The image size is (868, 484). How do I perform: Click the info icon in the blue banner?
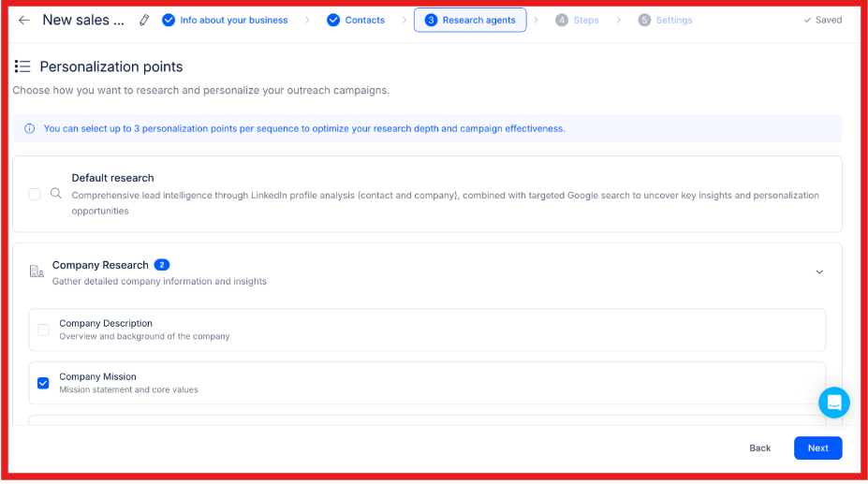(29, 128)
